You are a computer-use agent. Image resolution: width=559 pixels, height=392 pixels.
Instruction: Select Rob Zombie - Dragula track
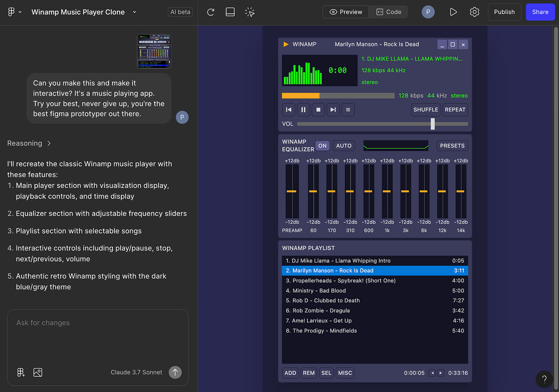tap(375, 311)
